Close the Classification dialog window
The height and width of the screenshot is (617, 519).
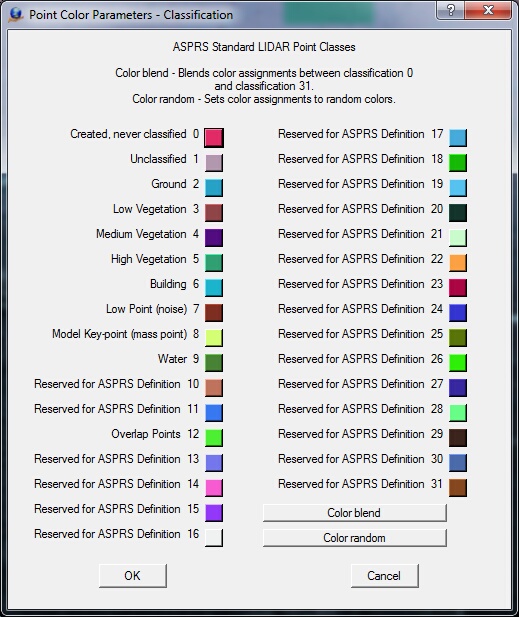pos(488,10)
